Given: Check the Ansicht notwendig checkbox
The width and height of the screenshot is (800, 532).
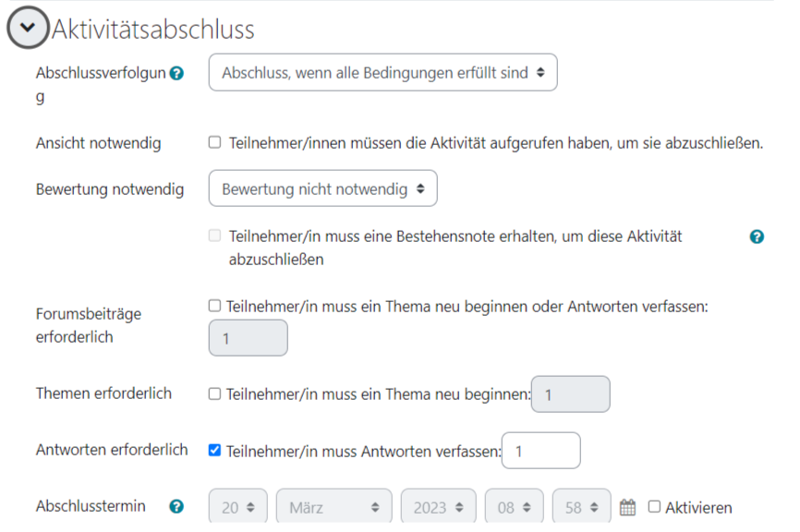Looking at the screenshot, I should [215, 142].
